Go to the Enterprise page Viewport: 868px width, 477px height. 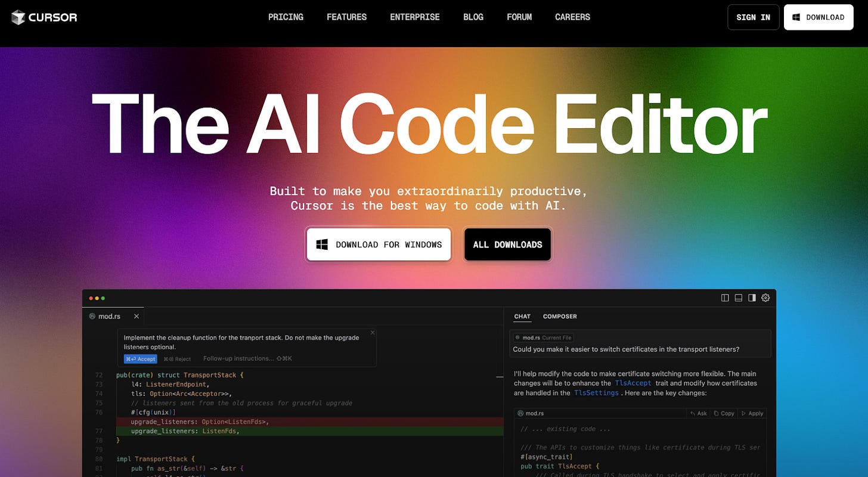pyautogui.click(x=415, y=17)
